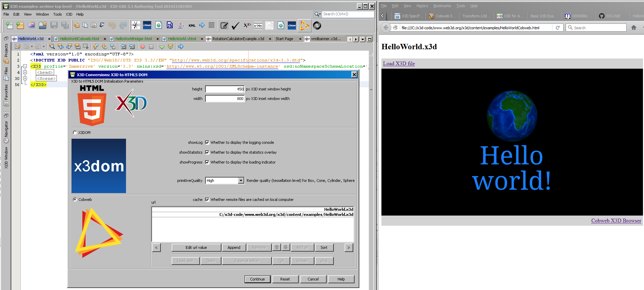Click the left arrow that scrolls the editor tabs
The height and width of the screenshot is (290, 644).
coord(350,39)
